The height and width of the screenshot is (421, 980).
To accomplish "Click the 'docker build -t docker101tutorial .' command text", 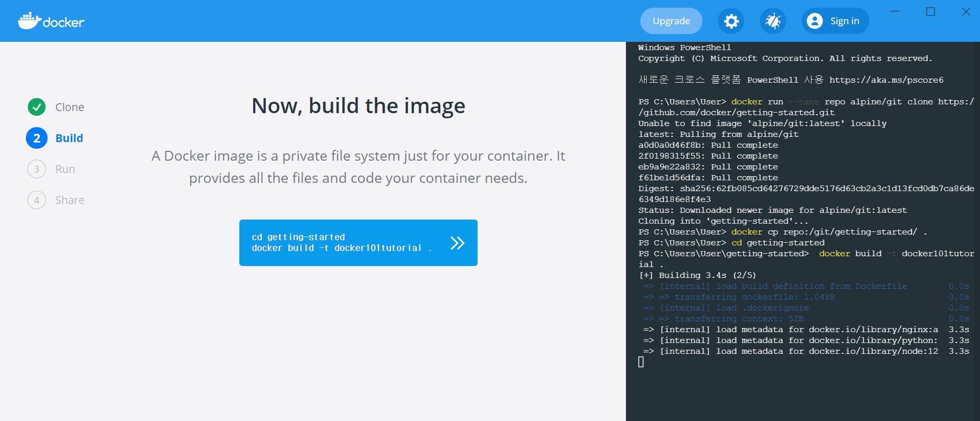I will tap(342, 248).
